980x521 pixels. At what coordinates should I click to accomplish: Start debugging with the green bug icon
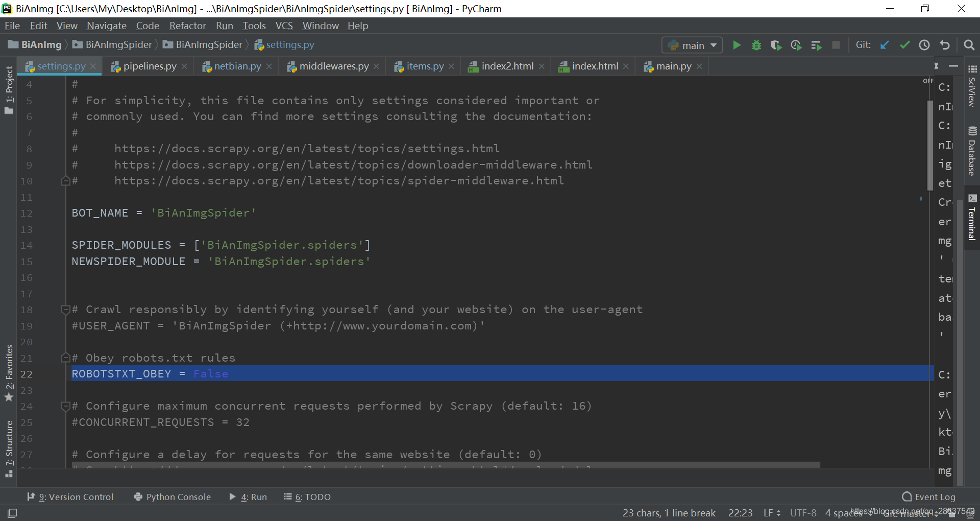coord(756,45)
